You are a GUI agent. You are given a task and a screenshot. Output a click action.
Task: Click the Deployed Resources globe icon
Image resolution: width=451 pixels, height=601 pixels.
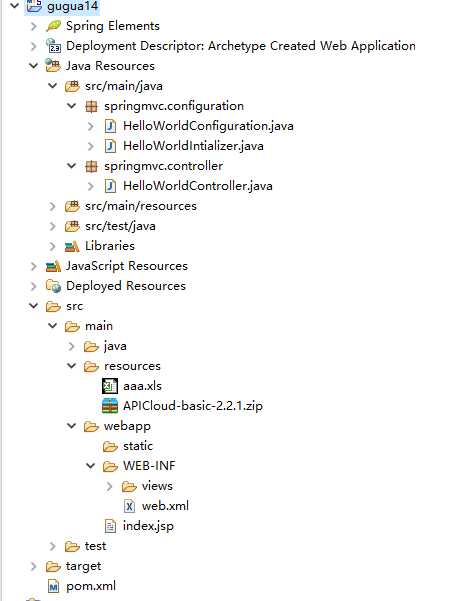pos(53,286)
